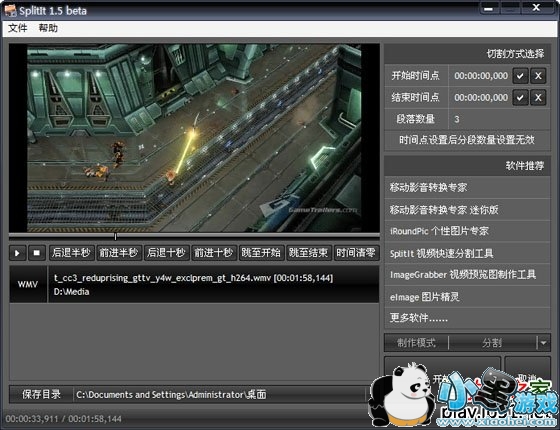Screen dimensions: 560x430
Task: Click 时间点设置后分段数量设置无效 note
Action: click(467, 140)
